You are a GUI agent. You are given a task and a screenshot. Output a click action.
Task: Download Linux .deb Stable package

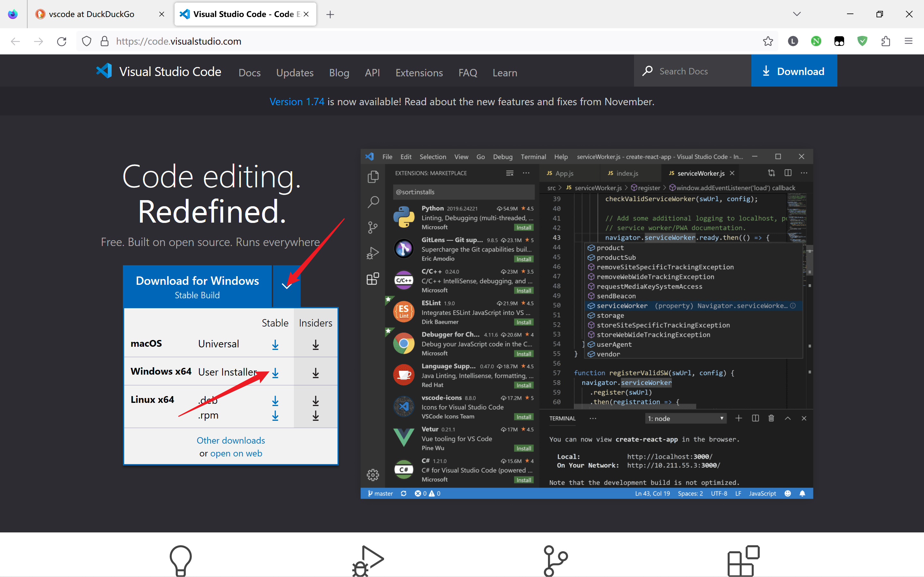click(275, 401)
